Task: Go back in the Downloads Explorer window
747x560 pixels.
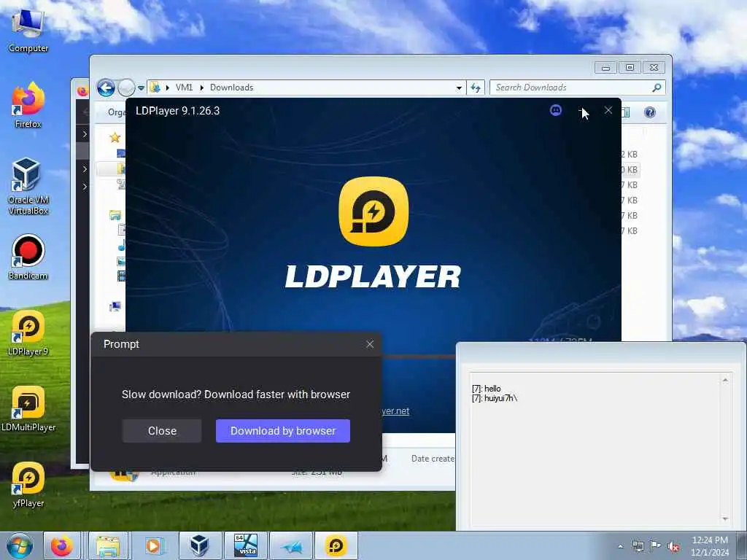Action: pyautogui.click(x=106, y=87)
